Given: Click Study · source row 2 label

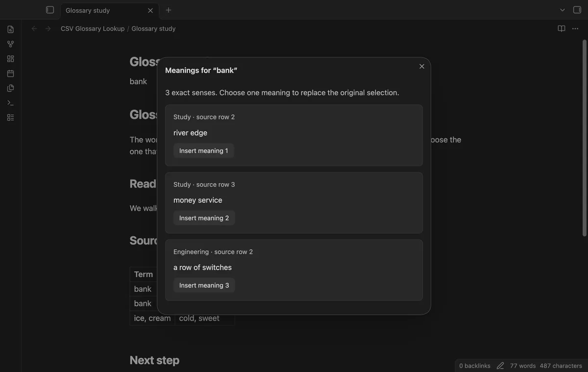Looking at the screenshot, I should [204, 117].
